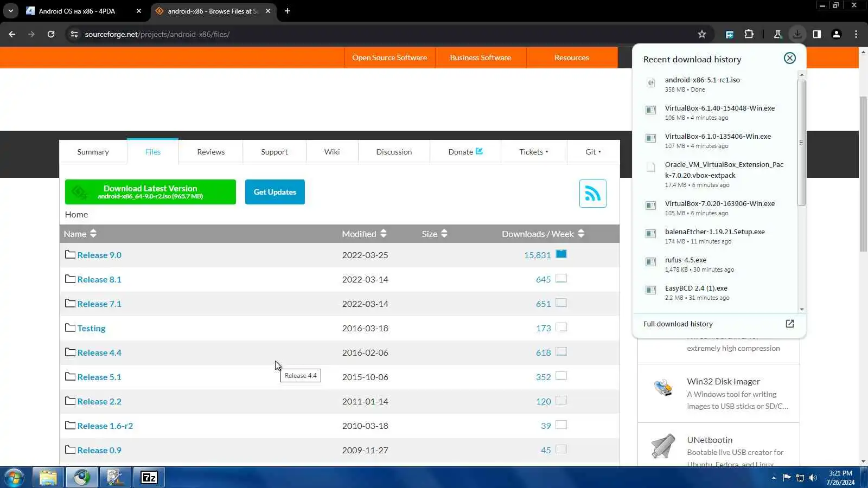Viewport: 868px width, 488px height.
Task: Click the Testing downloads stats box
Action: point(561,327)
